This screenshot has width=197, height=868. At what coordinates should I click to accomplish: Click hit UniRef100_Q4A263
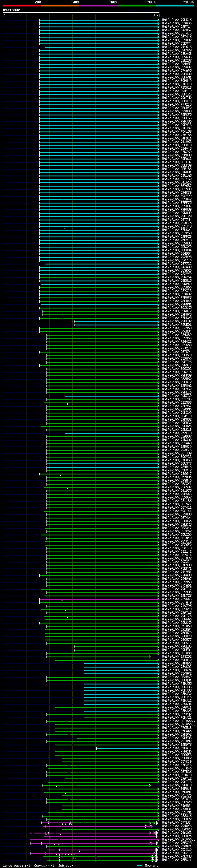(x=177, y=833)
